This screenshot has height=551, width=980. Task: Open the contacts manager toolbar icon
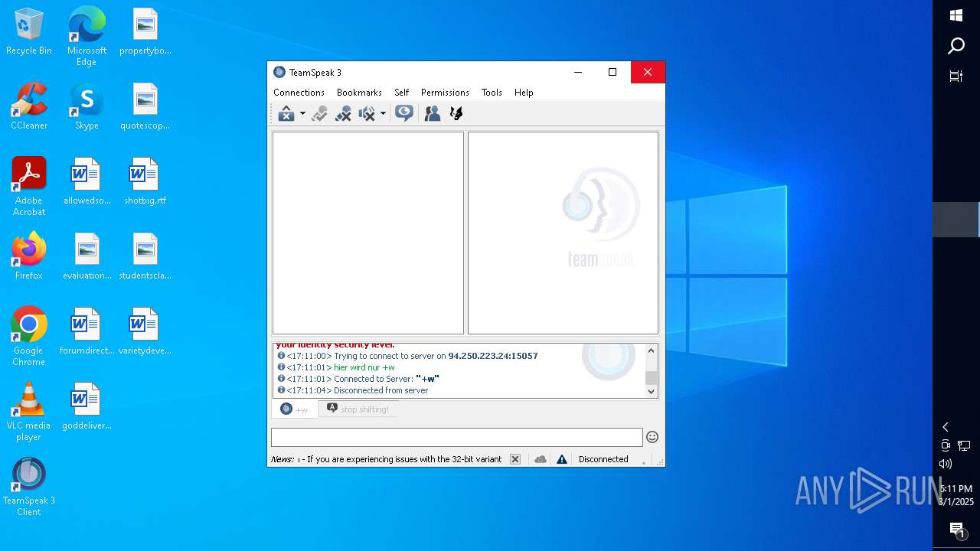(x=433, y=113)
